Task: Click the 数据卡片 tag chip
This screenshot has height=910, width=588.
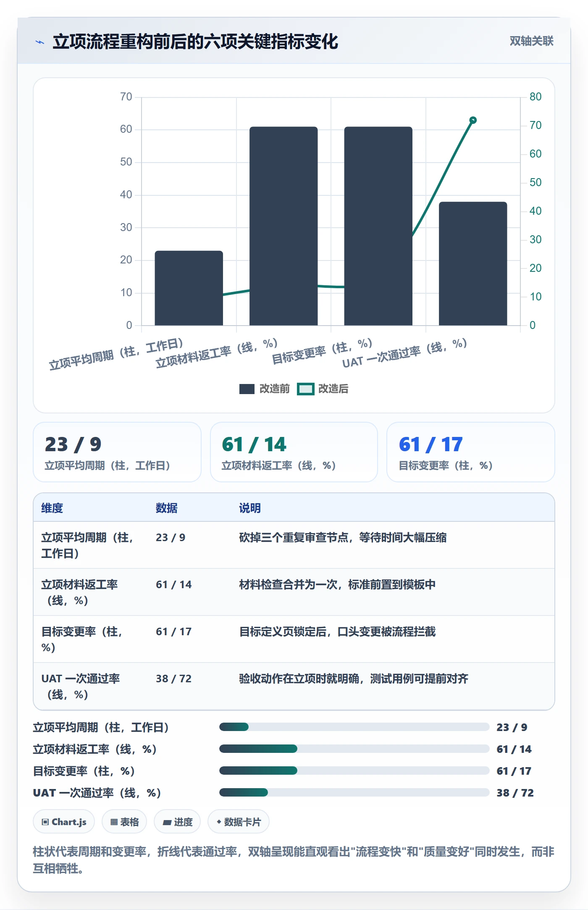Action: coord(239,821)
